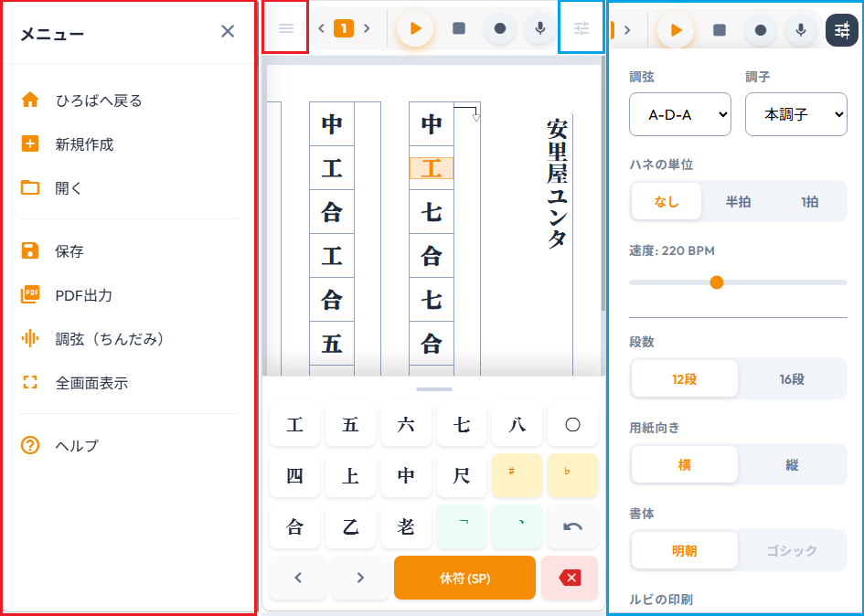Adjust the 速度 220 BPM slider
This screenshot has width=864, height=616.
[739, 282]
